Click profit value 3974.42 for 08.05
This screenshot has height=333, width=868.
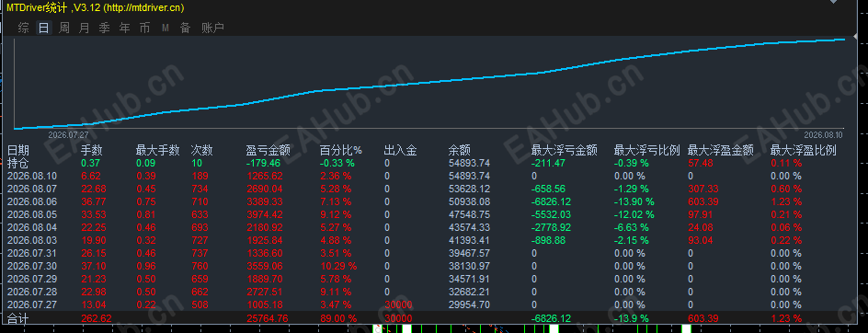265,214
